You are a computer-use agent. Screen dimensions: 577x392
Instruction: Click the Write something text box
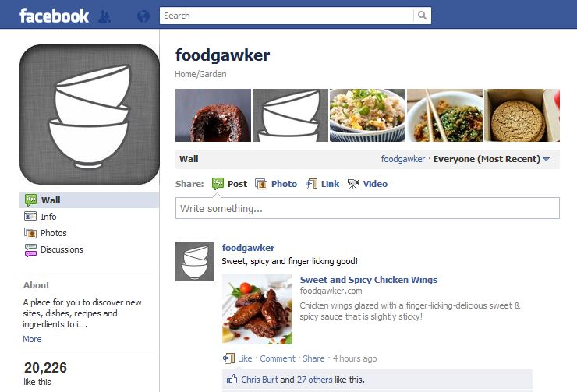(367, 208)
